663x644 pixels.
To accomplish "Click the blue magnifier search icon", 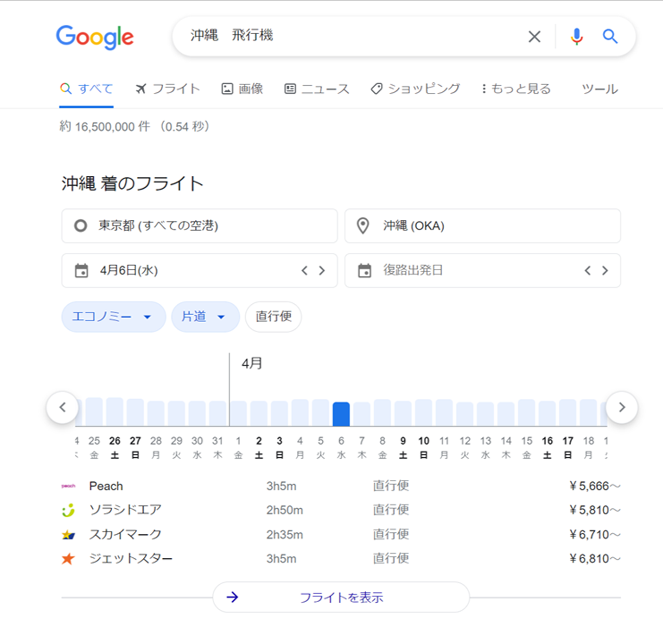I will coord(610,36).
